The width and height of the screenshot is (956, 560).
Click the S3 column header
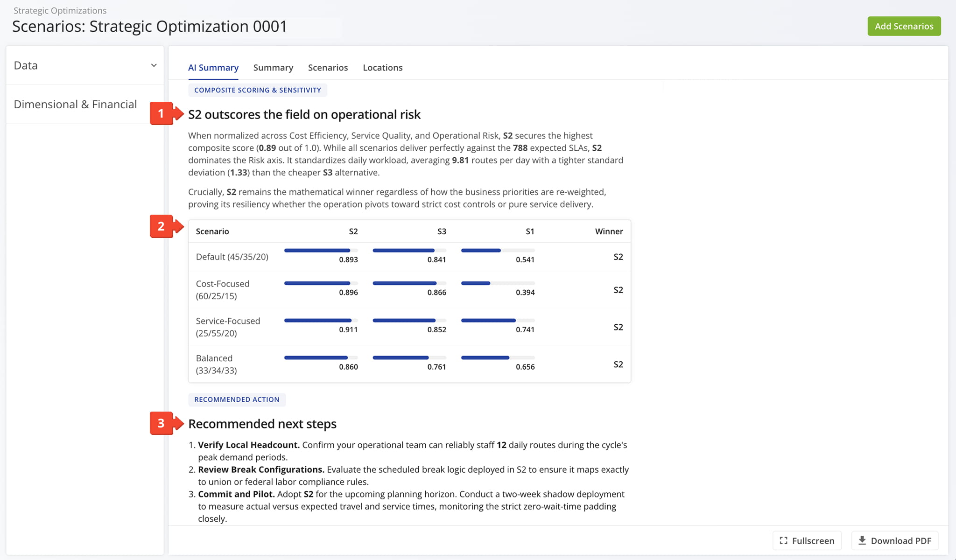click(x=442, y=231)
